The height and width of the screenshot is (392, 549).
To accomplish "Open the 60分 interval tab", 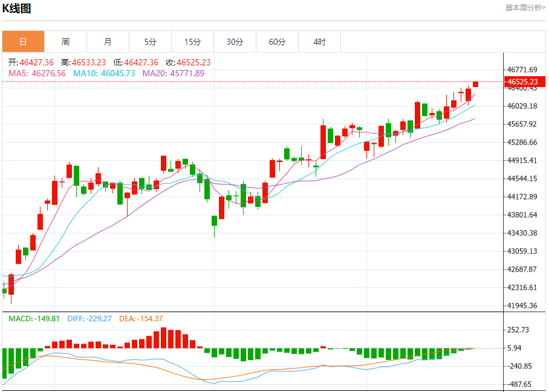I will click(278, 42).
